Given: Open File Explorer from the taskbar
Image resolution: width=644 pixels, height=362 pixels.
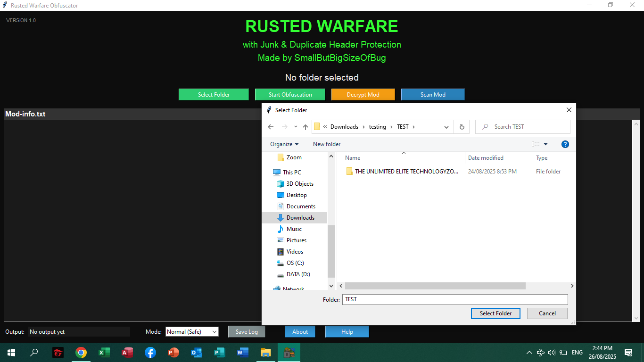Looking at the screenshot, I should coord(266,353).
